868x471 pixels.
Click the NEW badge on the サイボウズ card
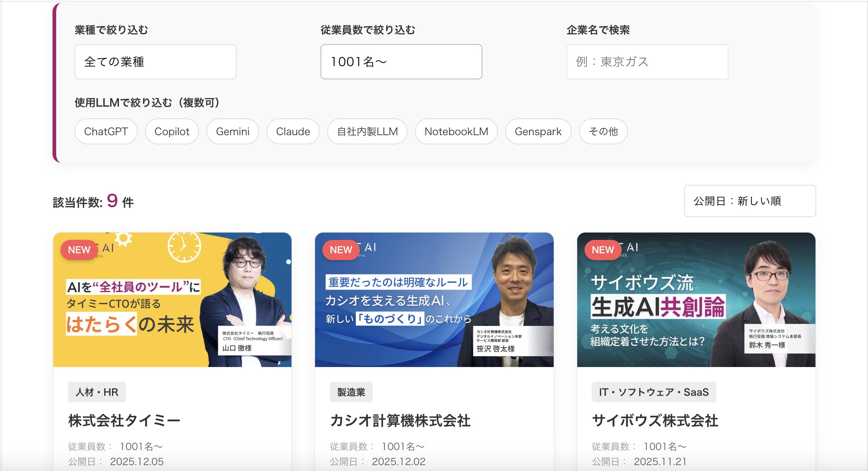[603, 249]
